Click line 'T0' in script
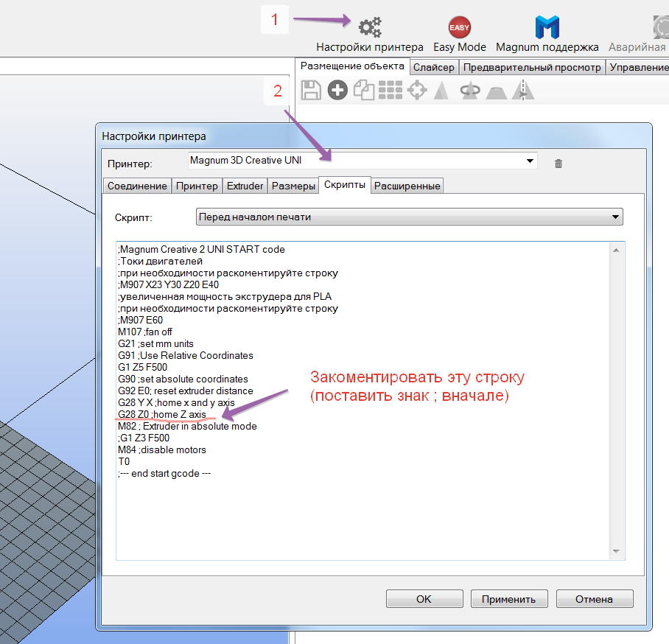 coord(124,462)
